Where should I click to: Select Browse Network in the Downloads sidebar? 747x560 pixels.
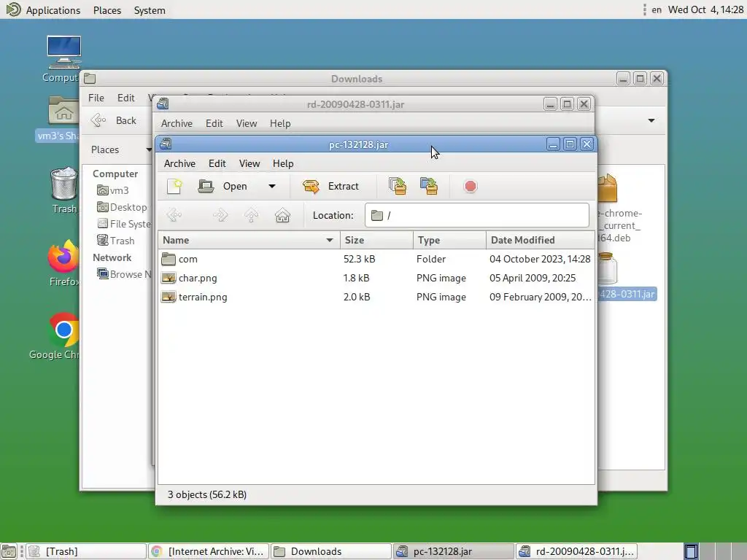click(124, 274)
